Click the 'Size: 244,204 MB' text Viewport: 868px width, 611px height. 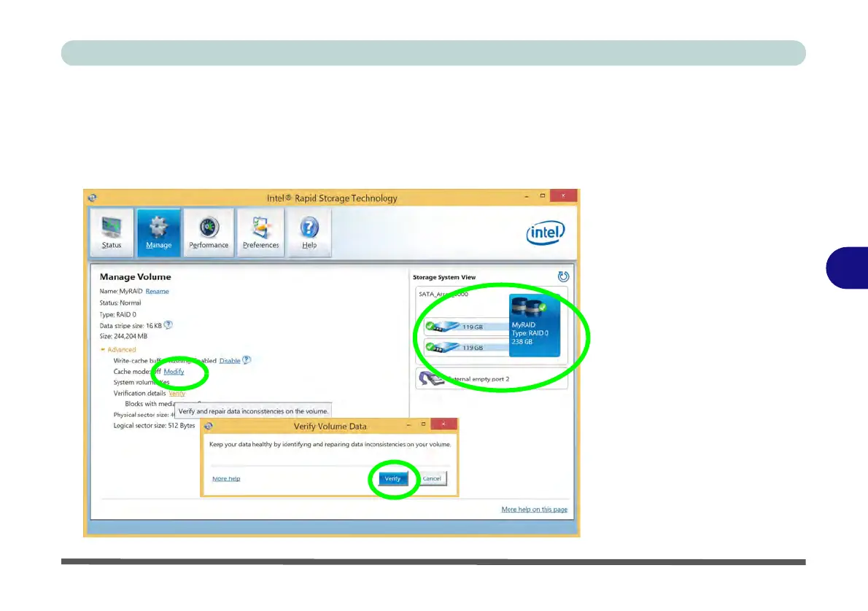click(123, 336)
